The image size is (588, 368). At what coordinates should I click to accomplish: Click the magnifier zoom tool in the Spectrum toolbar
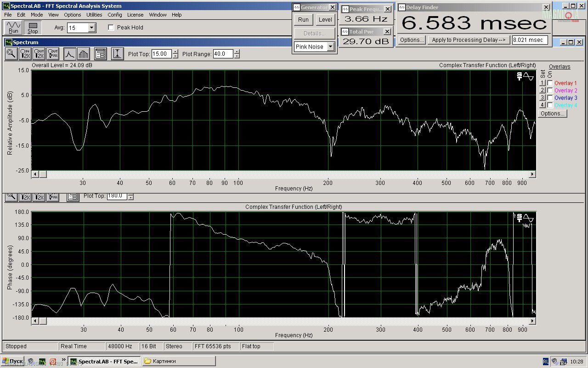11,54
